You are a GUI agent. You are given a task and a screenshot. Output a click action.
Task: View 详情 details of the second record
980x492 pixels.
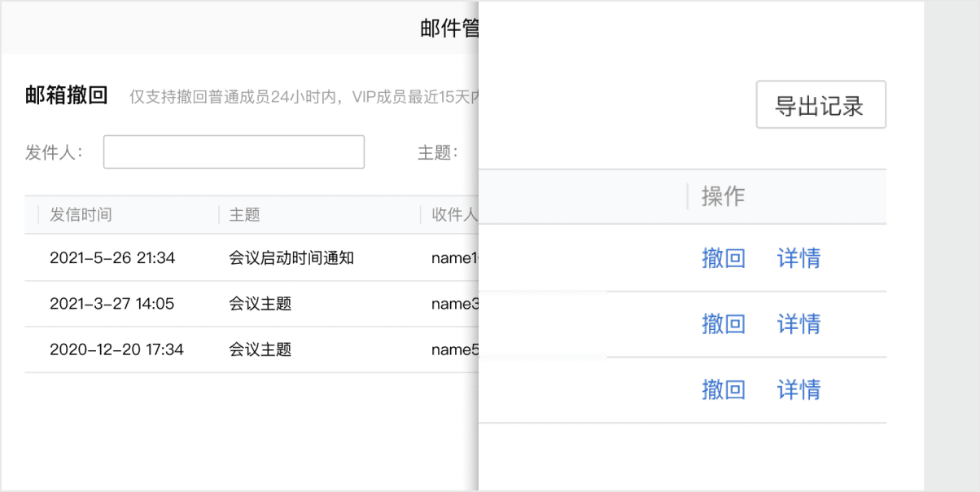tap(798, 324)
